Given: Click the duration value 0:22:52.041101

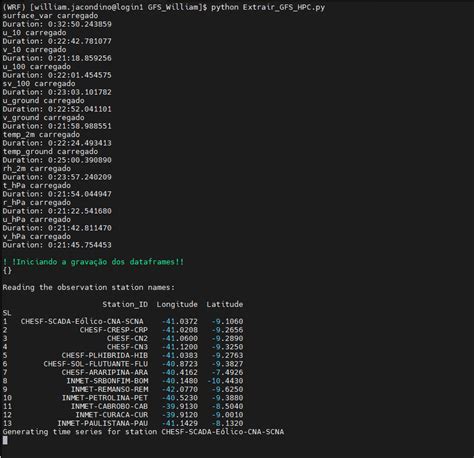Looking at the screenshot, I should (x=80, y=109).
